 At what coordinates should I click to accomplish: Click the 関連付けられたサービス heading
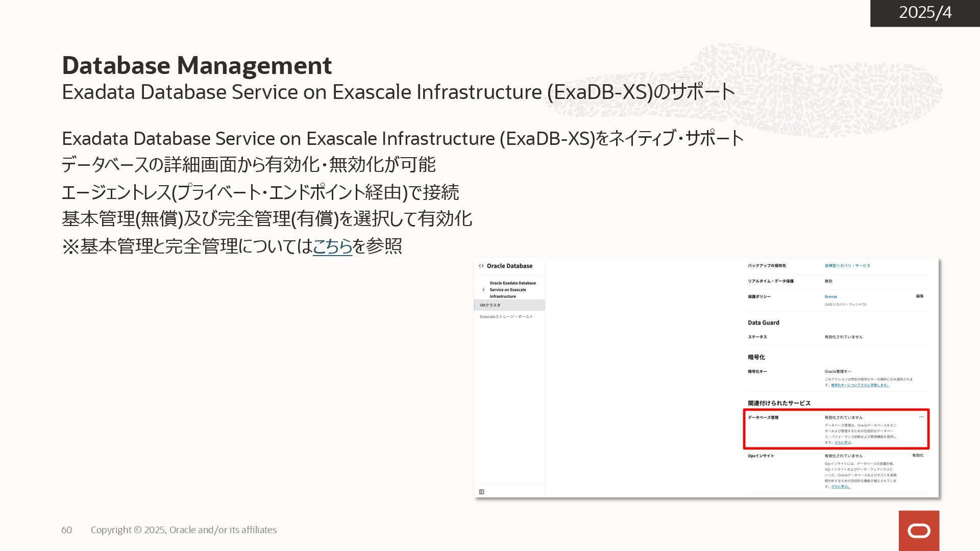click(x=779, y=403)
